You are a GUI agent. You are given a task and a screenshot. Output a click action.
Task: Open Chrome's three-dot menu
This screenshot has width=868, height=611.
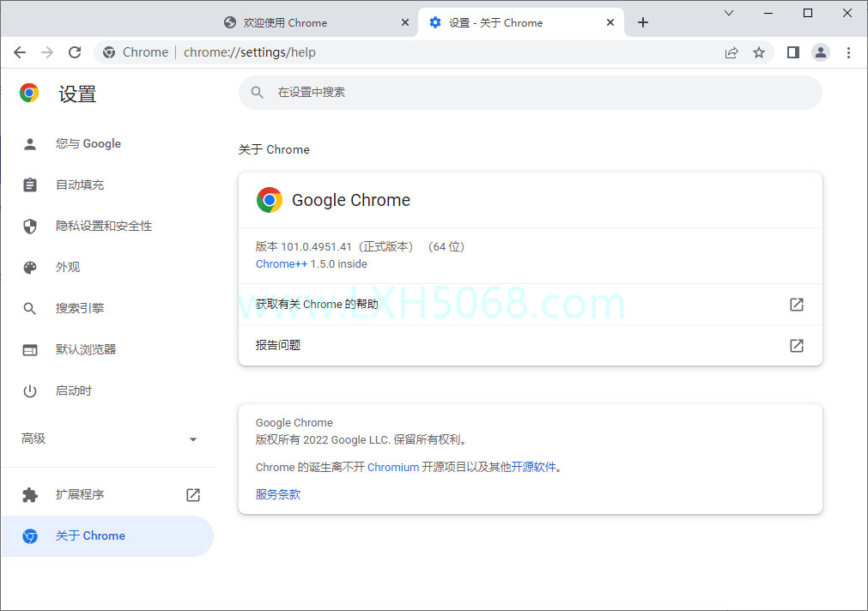(x=848, y=52)
